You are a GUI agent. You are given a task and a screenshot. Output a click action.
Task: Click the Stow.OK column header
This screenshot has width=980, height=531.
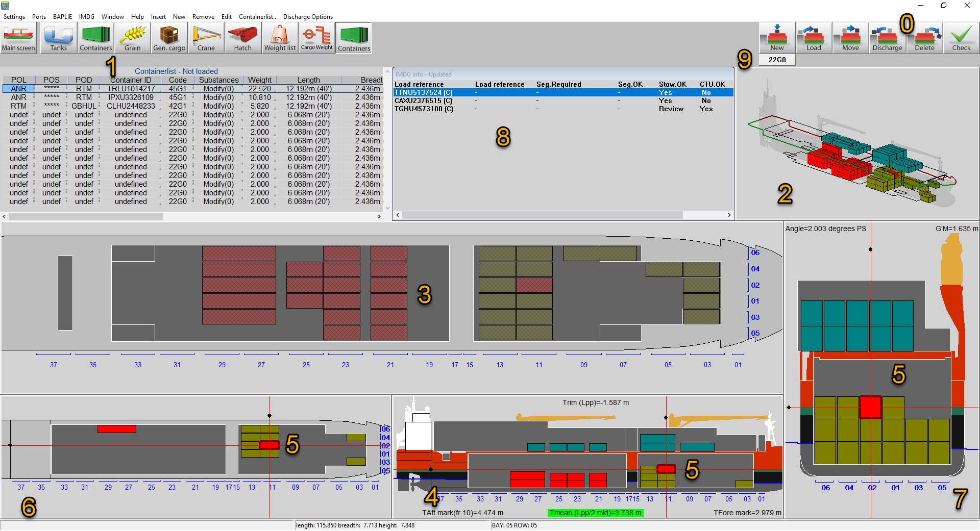pyautogui.click(x=672, y=84)
